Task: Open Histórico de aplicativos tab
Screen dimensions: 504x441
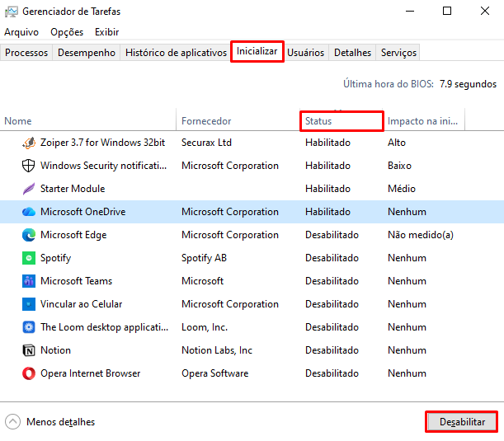Action: point(176,53)
